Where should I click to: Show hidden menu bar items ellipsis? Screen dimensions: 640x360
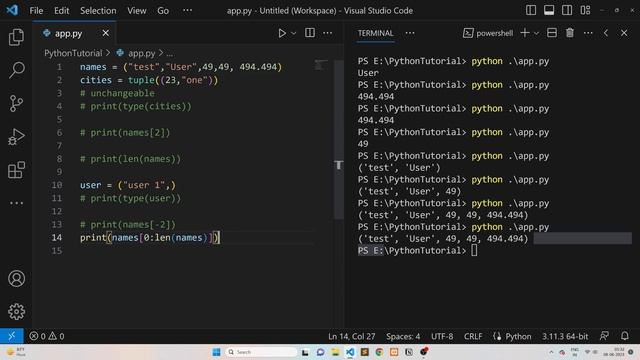[x=187, y=11]
